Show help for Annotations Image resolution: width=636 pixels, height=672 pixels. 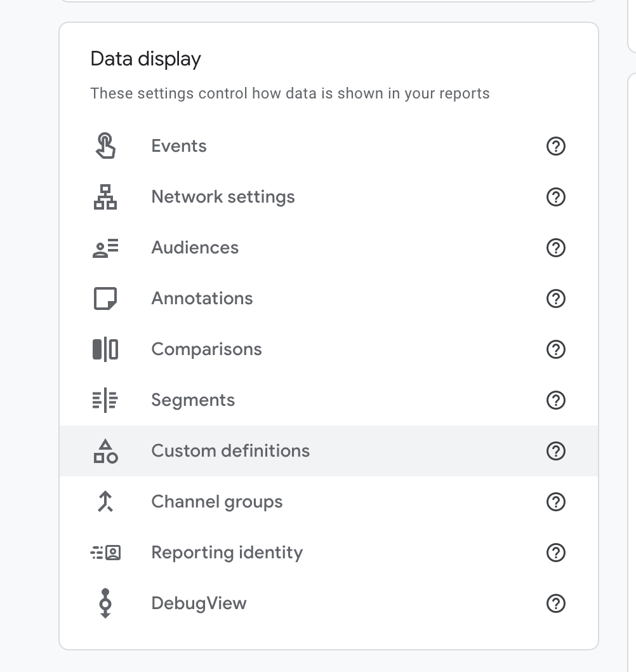pyautogui.click(x=555, y=299)
